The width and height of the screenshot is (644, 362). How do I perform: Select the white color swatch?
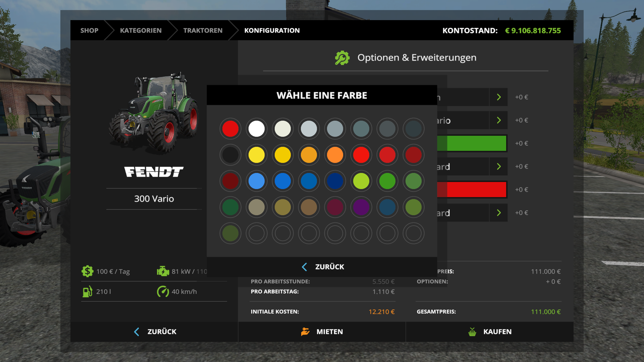(257, 129)
